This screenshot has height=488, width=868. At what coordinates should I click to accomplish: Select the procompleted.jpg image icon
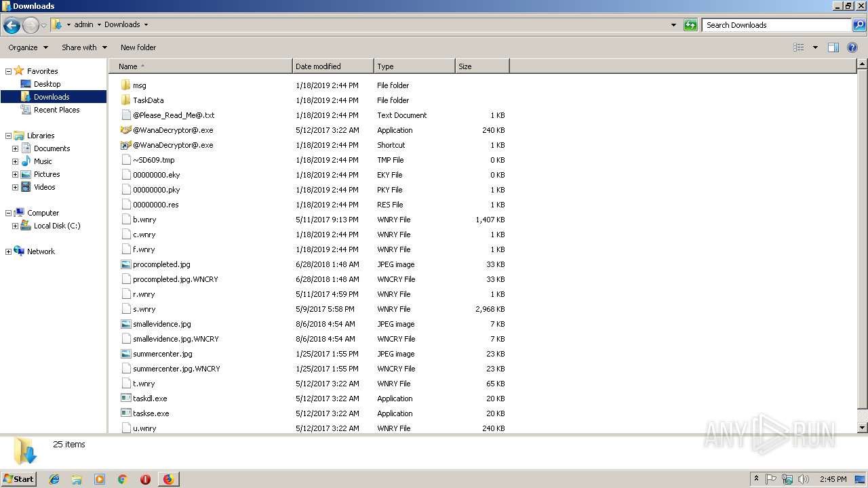click(x=125, y=264)
